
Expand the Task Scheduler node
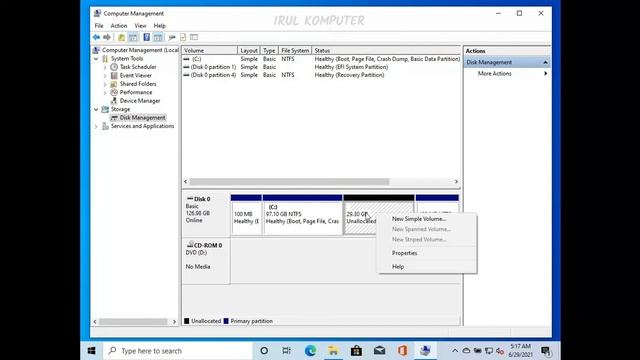tap(105, 67)
